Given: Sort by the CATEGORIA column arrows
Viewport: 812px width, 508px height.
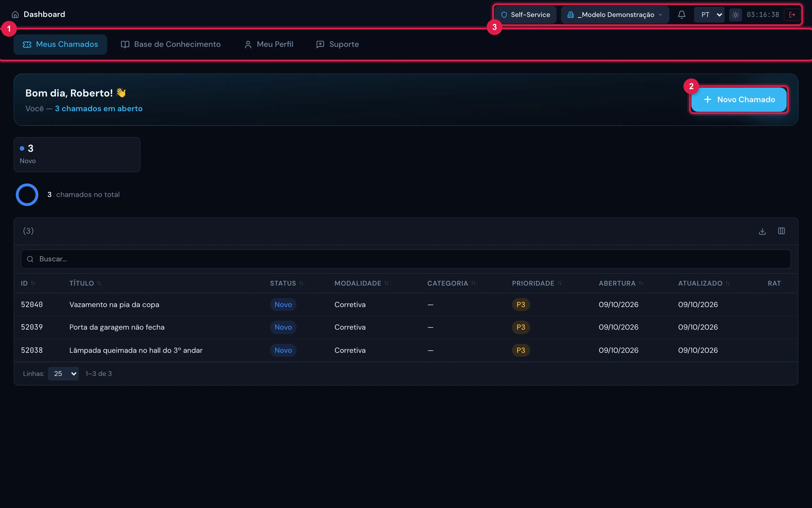Looking at the screenshot, I should point(473,283).
